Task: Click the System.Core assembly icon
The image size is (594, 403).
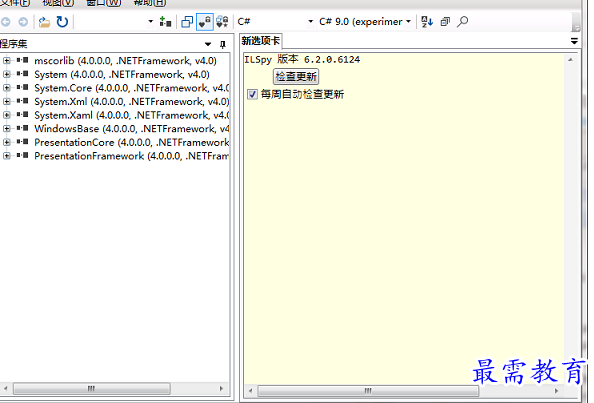Action: [x=22, y=87]
